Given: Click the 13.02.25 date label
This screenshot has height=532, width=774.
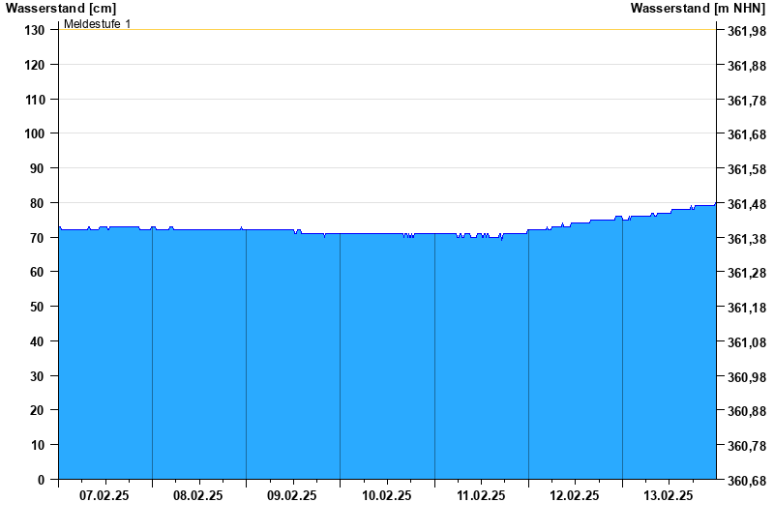Looking at the screenshot, I should tap(669, 495).
